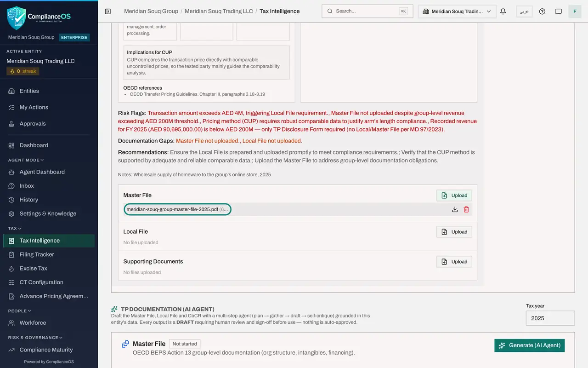Screen dimensions: 588x368
Task: Collapse the Risk & Governance section
Action: point(35,338)
